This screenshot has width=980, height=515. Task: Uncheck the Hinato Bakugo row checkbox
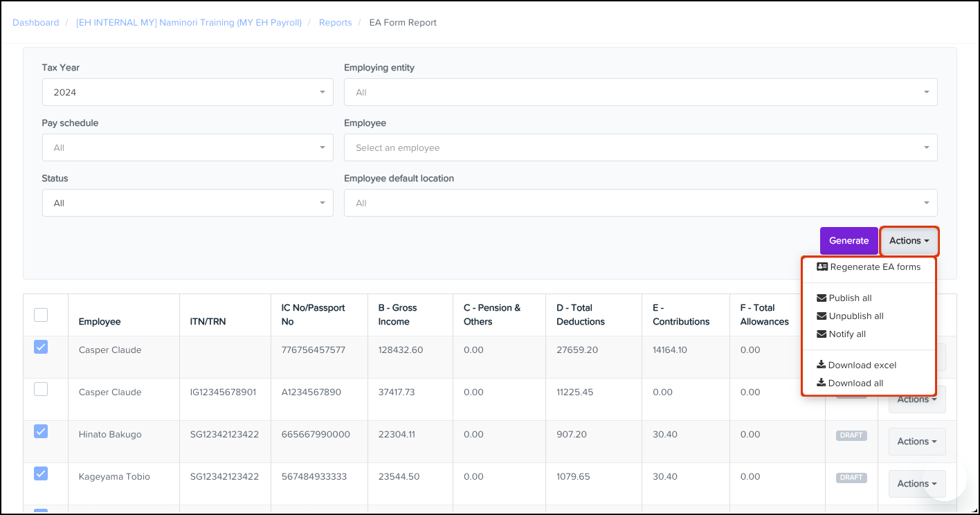[x=41, y=431]
